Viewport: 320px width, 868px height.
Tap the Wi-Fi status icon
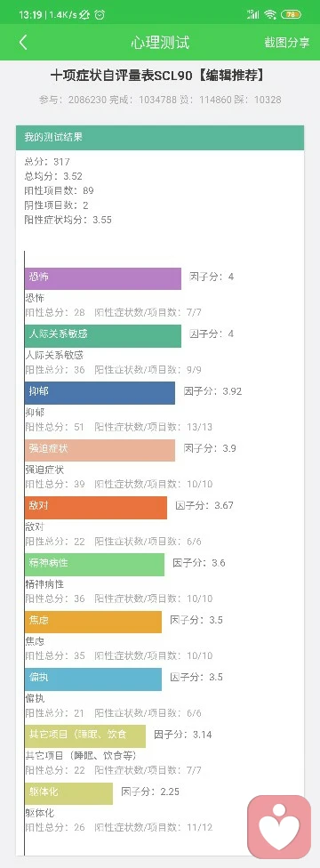[270, 15]
